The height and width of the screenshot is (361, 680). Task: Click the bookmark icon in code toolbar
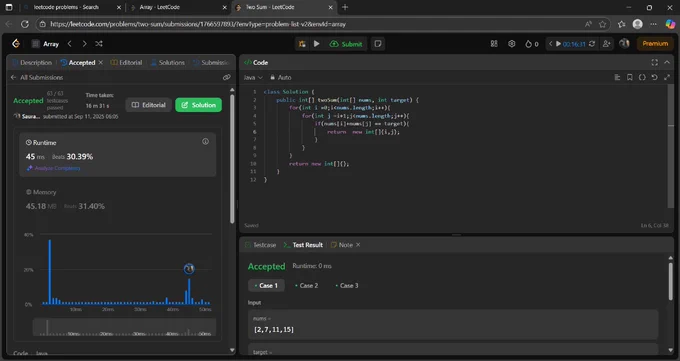(x=630, y=77)
